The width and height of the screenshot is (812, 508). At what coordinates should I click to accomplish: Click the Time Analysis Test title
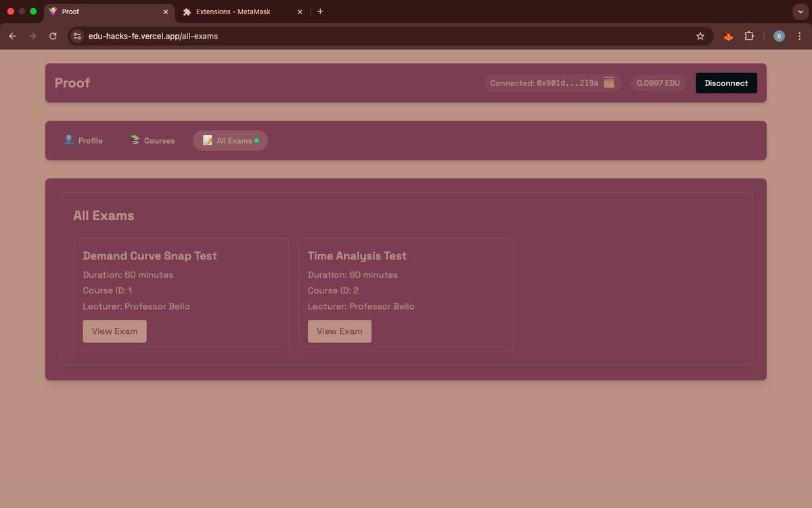(357, 256)
